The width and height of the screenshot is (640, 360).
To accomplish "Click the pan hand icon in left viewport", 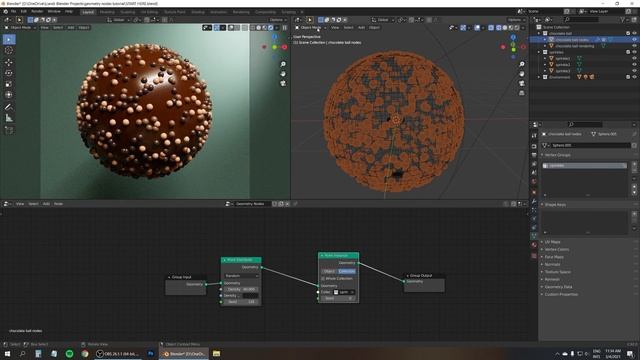I will (283, 74).
